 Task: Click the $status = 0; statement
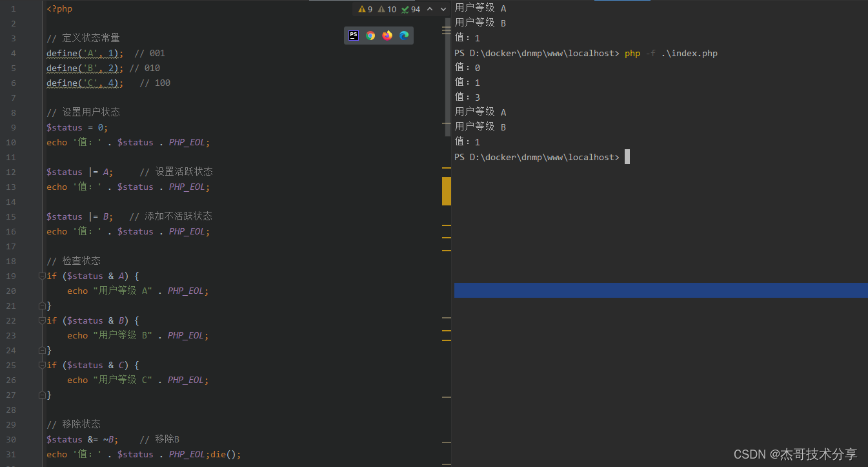pos(77,127)
